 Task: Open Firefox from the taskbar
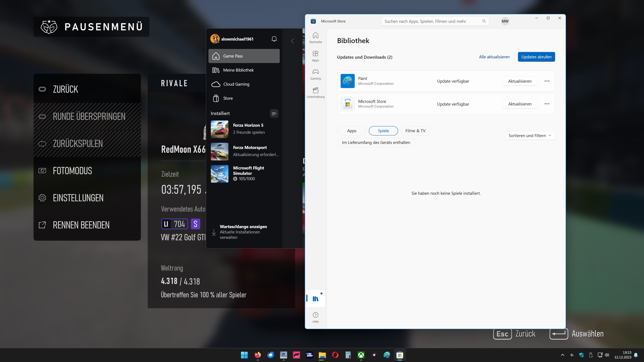tap(257, 355)
